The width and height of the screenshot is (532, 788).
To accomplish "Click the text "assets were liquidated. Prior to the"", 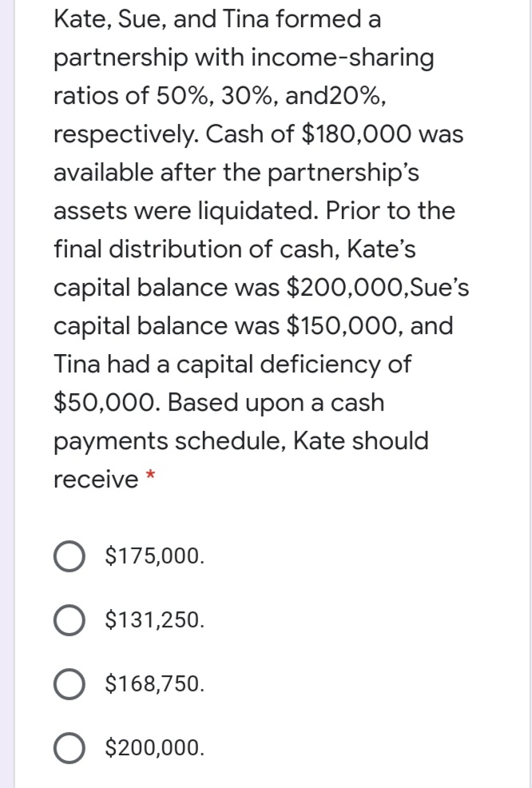I will [254, 211].
